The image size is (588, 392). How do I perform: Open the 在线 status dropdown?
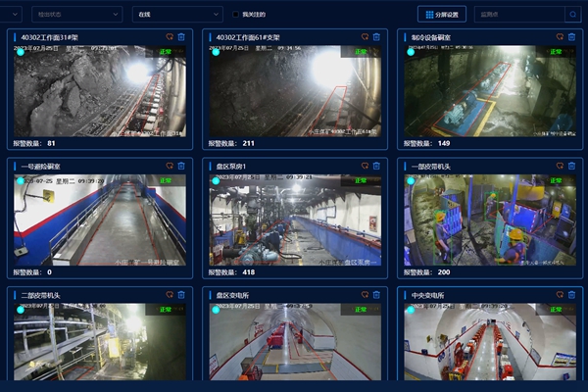[x=176, y=15]
